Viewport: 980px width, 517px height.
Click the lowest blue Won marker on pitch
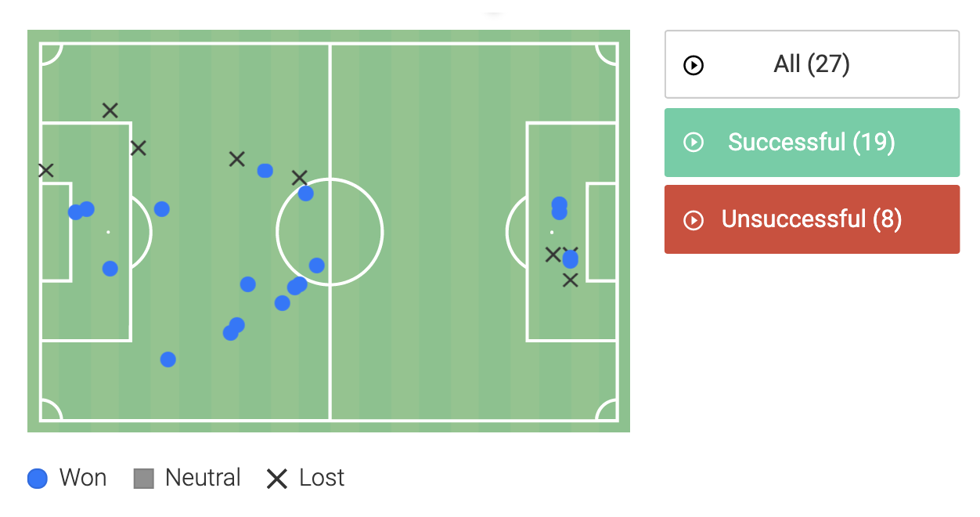click(168, 360)
